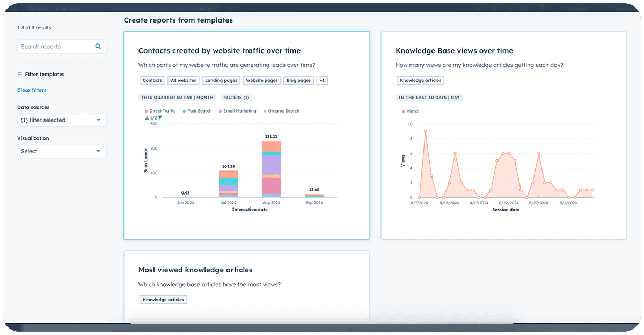Click the 13.65 bar total label
This screenshot has width=644, height=335.
tap(314, 190)
